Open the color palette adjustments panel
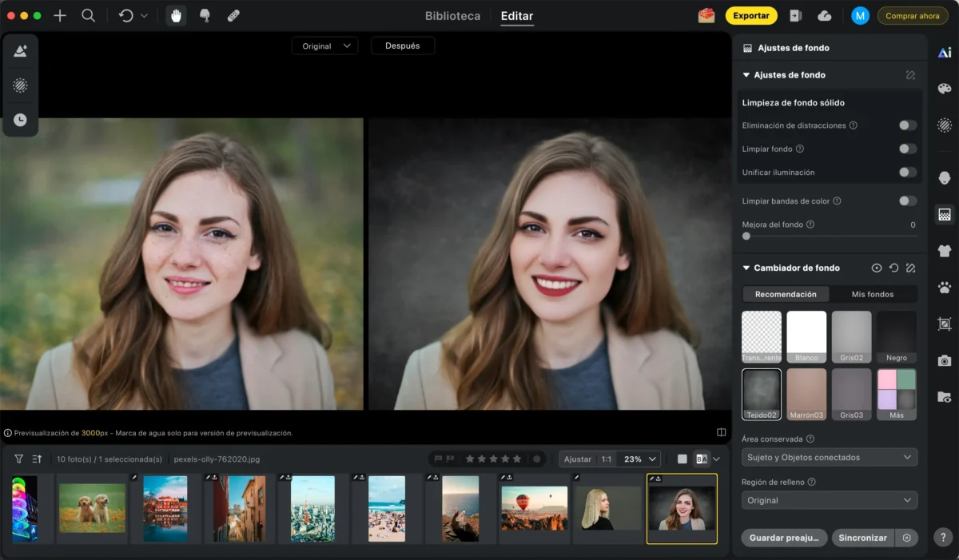 pos(945,89)
